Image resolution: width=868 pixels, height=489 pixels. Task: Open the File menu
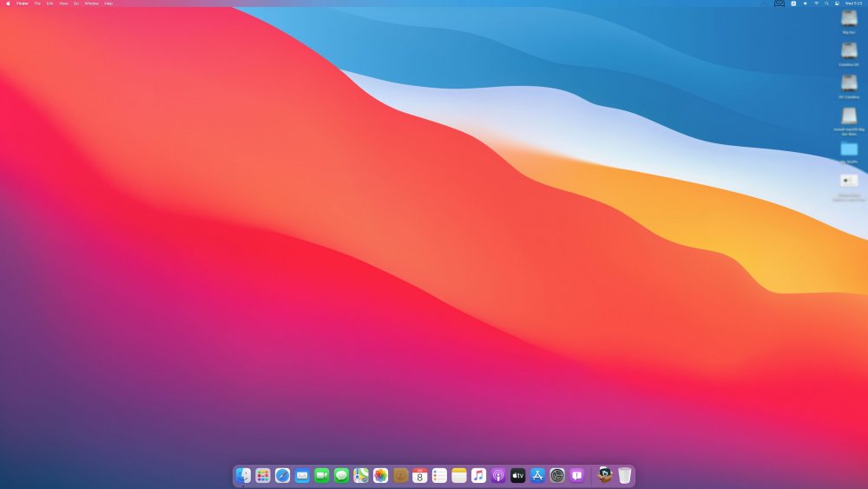[x=37, y=3]
